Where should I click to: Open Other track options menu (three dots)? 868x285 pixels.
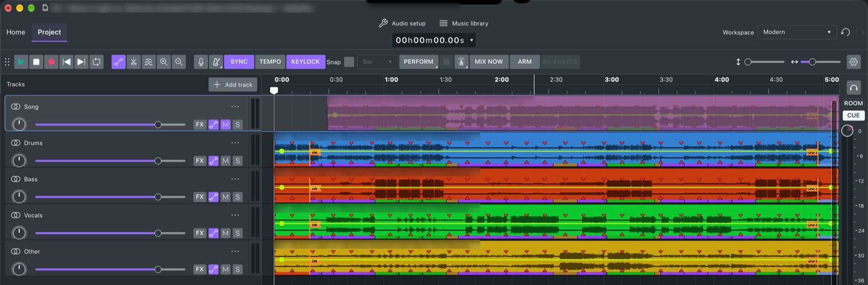pyautogui.click(x=235, y=252)
